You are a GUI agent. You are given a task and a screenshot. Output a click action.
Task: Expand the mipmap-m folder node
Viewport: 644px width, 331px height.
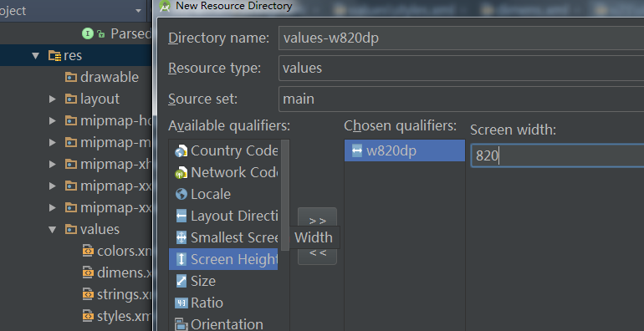(x=52, y=142)
